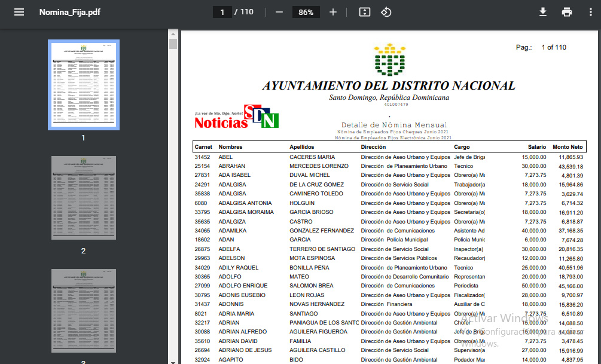Print the document
The image size is (601, 364).
tap(567, 12)
